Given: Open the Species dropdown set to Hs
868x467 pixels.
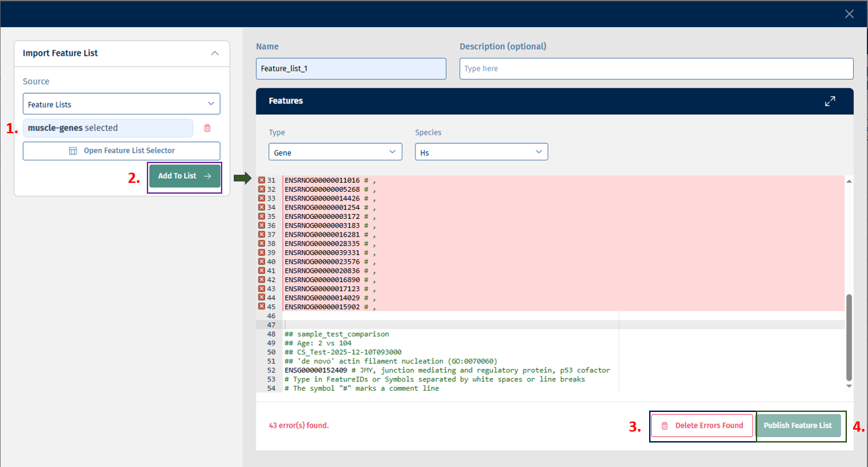Looking at the screenshot, I should pos(481,152).
